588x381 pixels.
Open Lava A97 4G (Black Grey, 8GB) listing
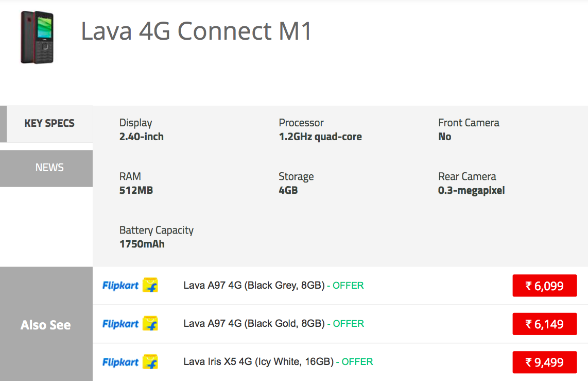click(254, 286)
